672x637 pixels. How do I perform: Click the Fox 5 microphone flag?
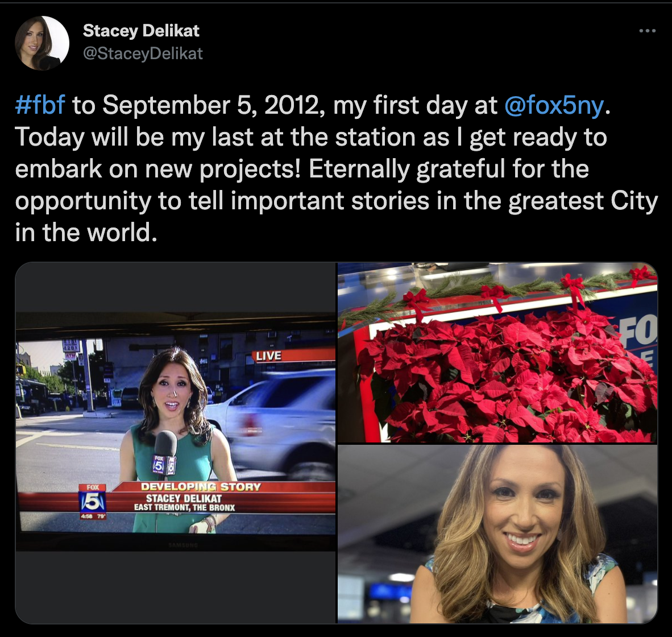pos(164,465)
